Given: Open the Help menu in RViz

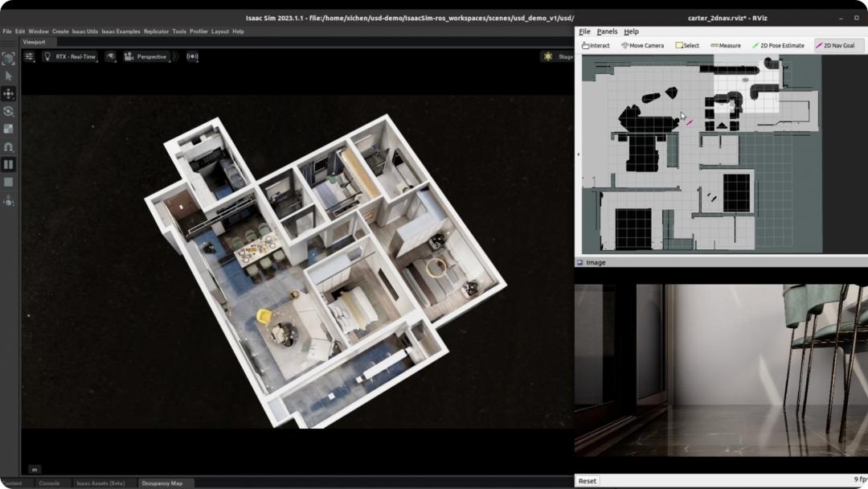Looking at the screenshot, I should coord(631,31).
